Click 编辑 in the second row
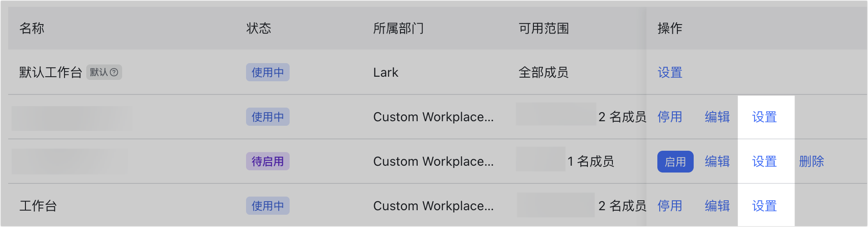This screenshot has height=227, width=868. [717, 117]
